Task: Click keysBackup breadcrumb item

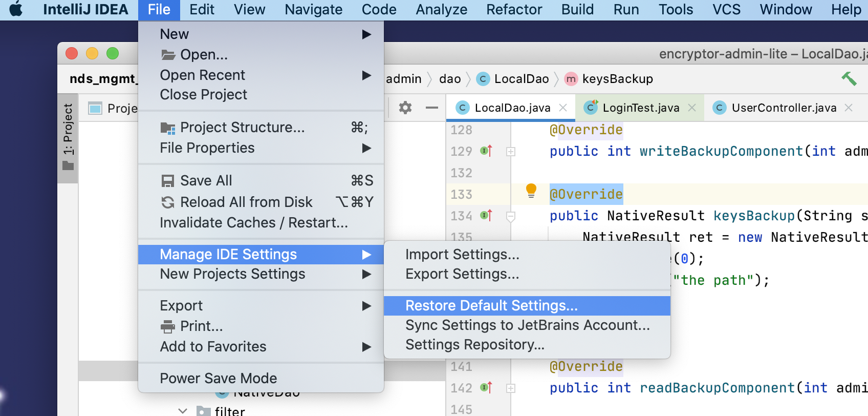Action: 617,79
